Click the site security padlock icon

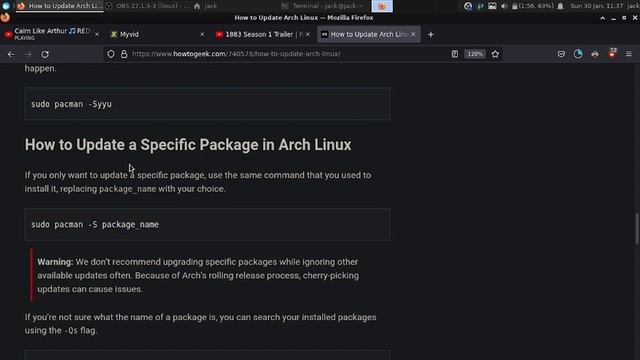click(124, 54)
